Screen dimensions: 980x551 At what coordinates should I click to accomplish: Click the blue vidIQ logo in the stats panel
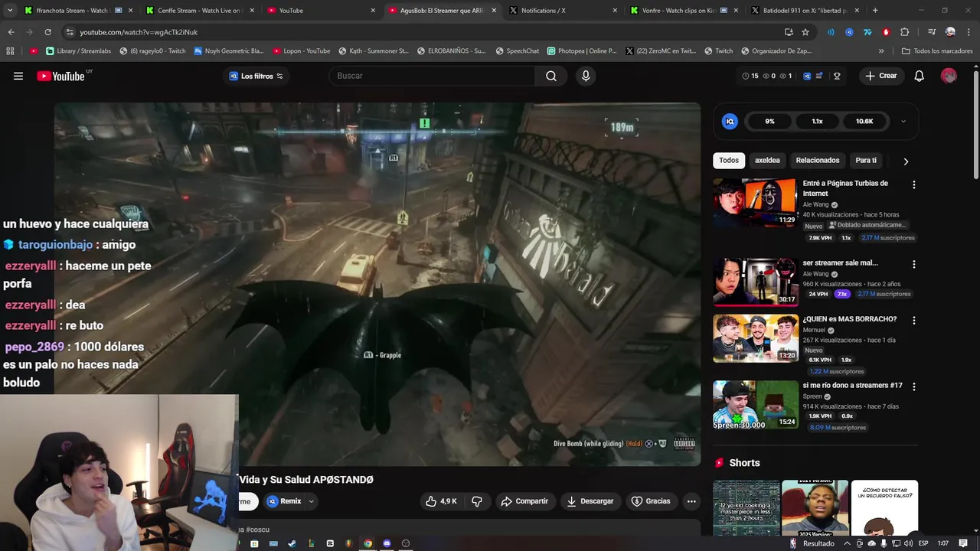tap(730, 121)
